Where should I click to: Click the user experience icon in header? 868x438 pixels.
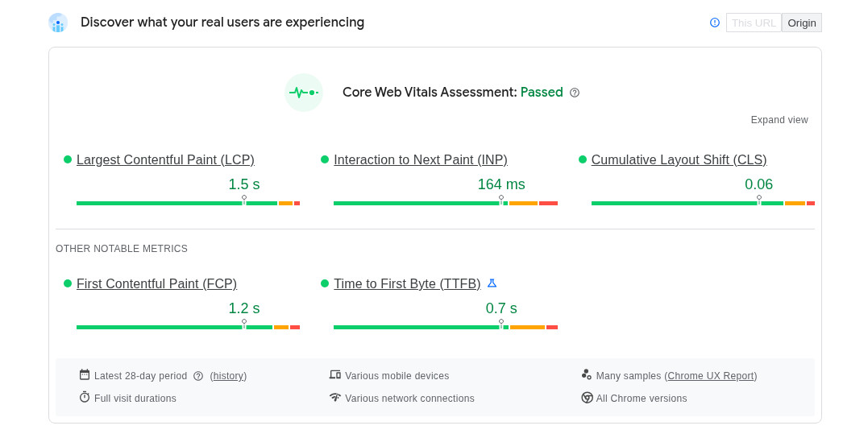pos(57,23)
